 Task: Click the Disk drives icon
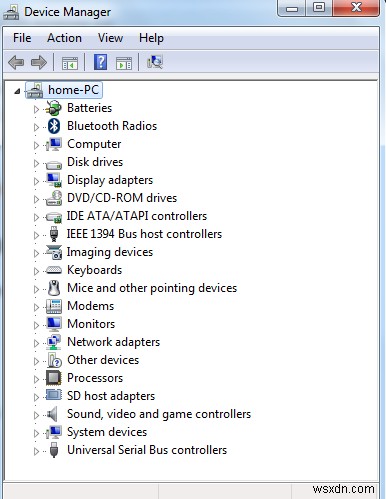pyautogui.click(x=54, y=164)
